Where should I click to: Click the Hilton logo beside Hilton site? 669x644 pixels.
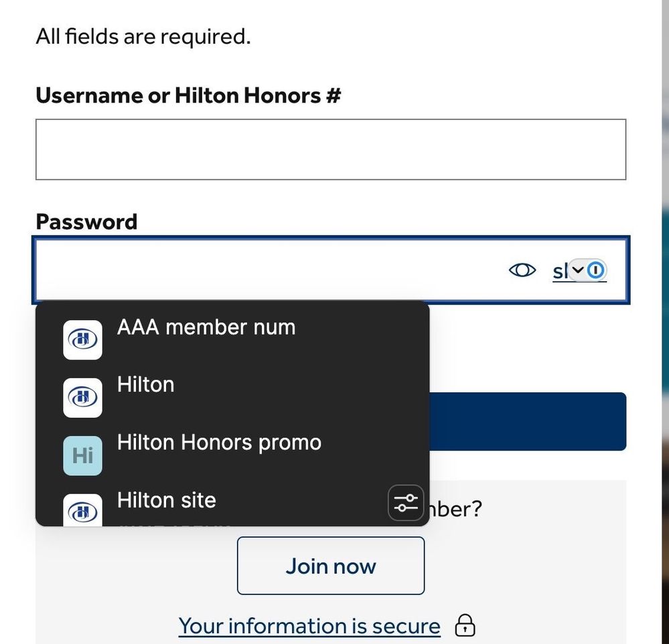coord(82,511)
